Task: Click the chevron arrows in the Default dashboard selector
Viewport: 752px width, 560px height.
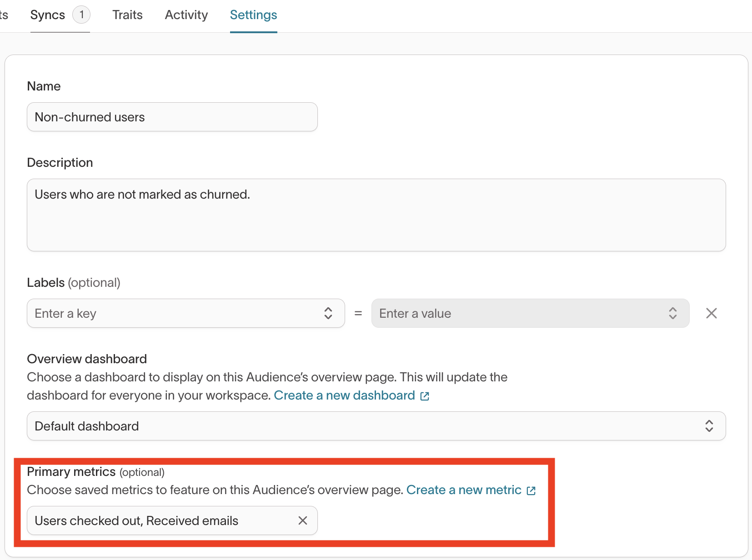Action: 709,426
